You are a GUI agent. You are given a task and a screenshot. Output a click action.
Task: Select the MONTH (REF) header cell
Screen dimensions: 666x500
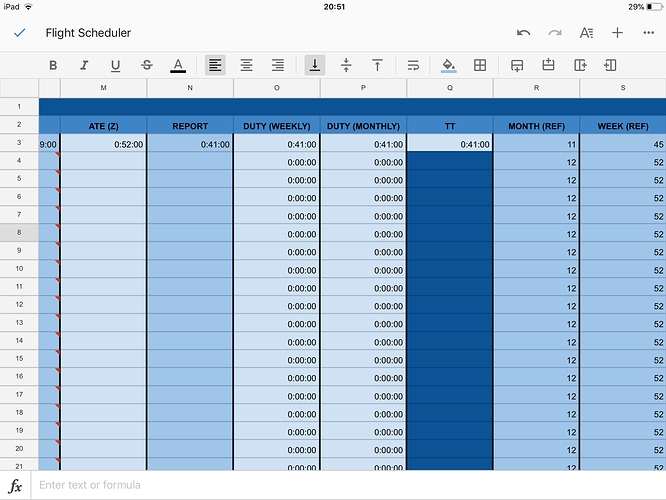pos(536,126)
